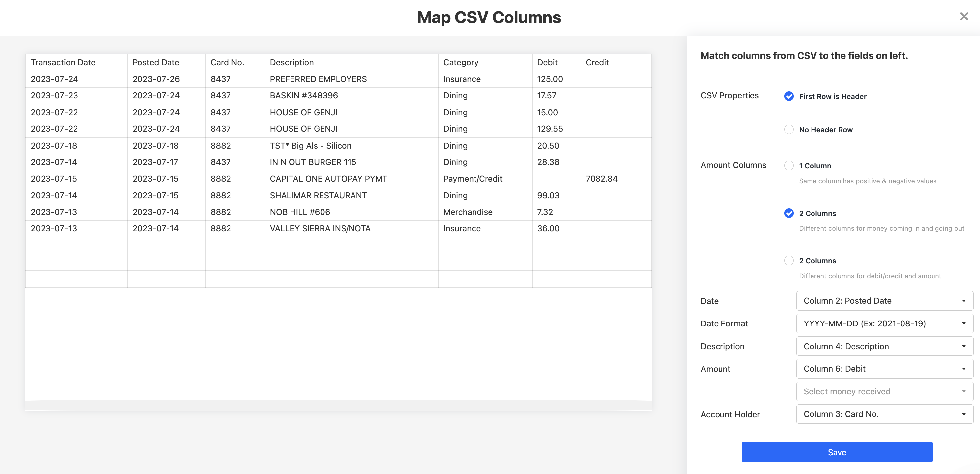Click the CAPITAL ONE AUTOPAY PYMT cell

(x=352, y=179)
